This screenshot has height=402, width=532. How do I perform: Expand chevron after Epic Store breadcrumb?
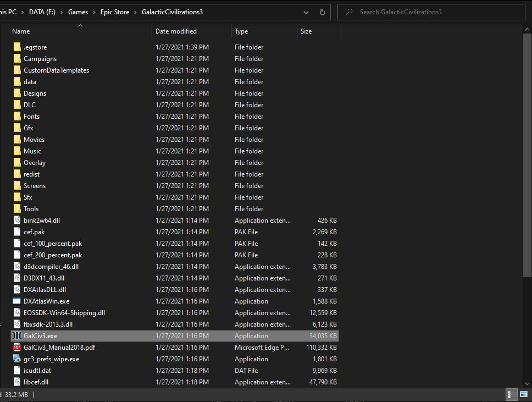135,12
